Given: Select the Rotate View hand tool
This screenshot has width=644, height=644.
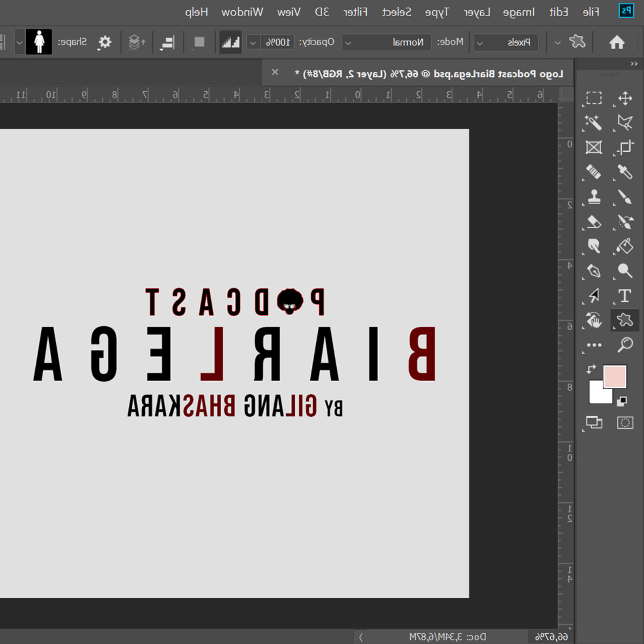Looking at the screenshot, I should [594, 320].
